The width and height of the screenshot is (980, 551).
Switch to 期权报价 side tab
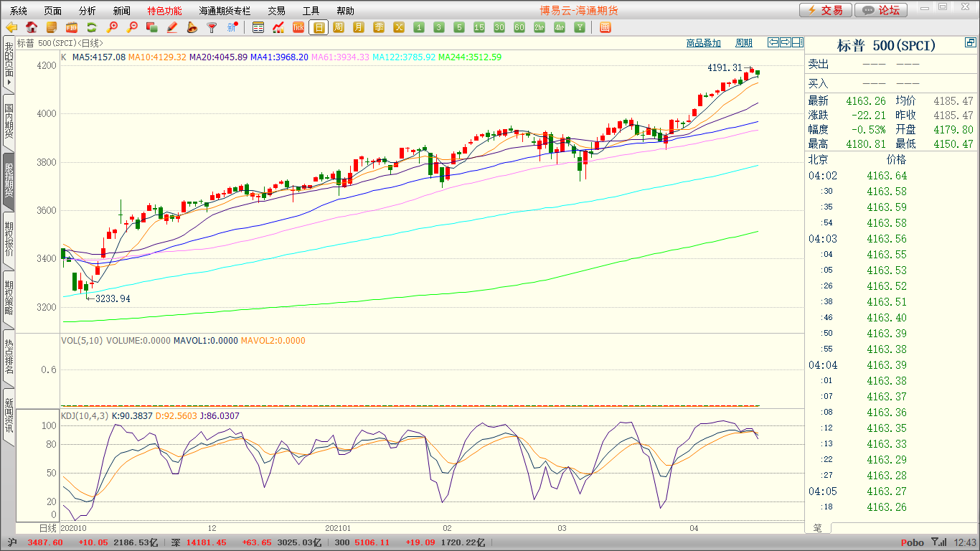pos(9,240)
